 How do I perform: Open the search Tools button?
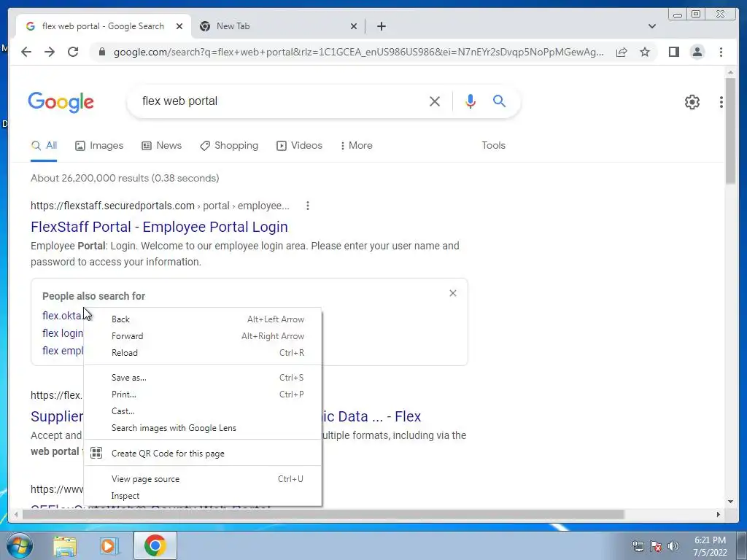pos(493,145)
